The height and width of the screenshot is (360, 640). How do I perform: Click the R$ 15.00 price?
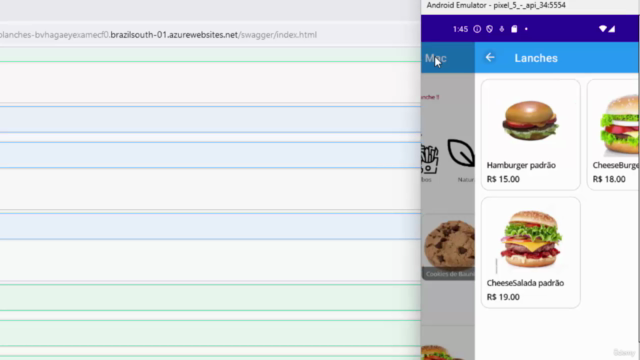(x=503, y=179)
